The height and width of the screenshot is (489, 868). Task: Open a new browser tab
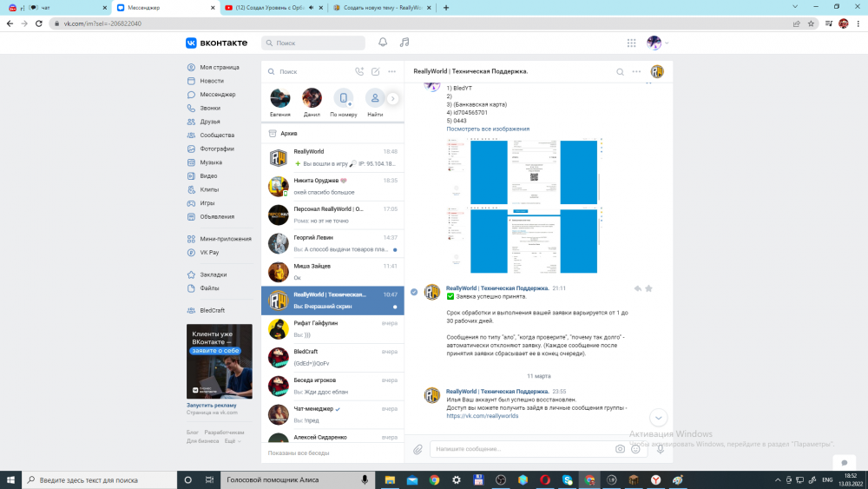(x=446, y=8)
